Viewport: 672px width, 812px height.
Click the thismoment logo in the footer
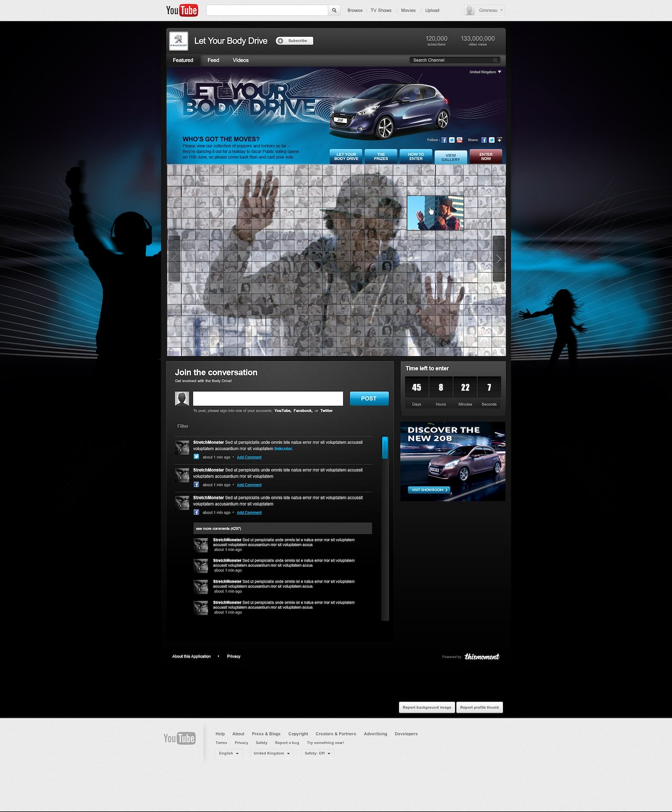click(x=482, y=657)
